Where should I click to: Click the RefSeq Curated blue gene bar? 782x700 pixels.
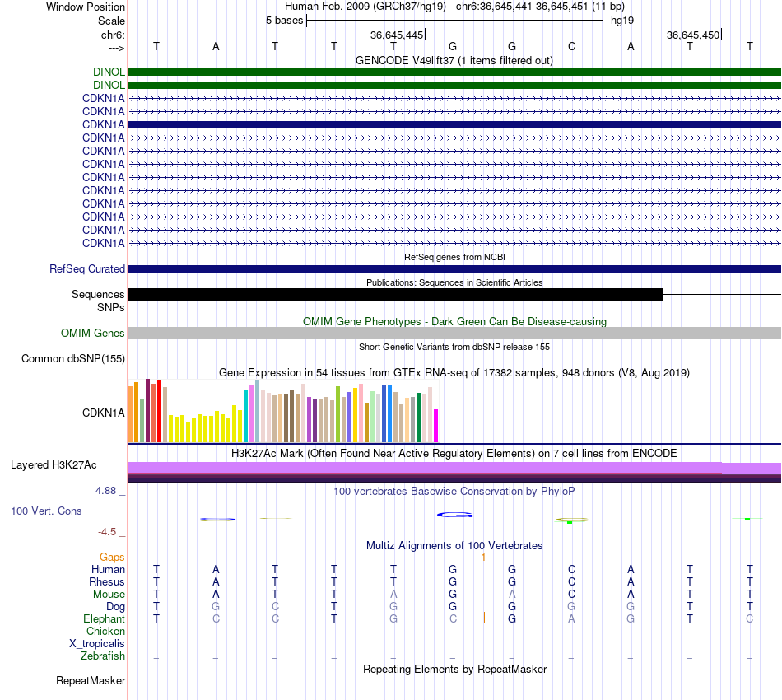click(454, 269)
